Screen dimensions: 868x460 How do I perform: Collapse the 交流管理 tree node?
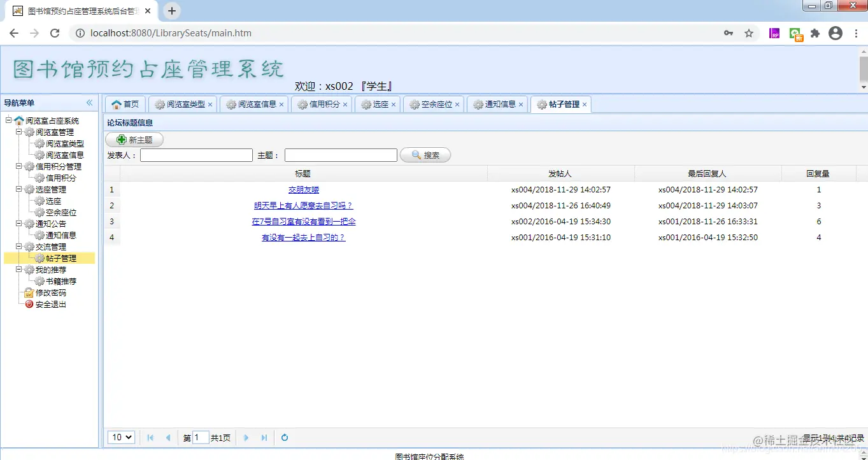19,247
